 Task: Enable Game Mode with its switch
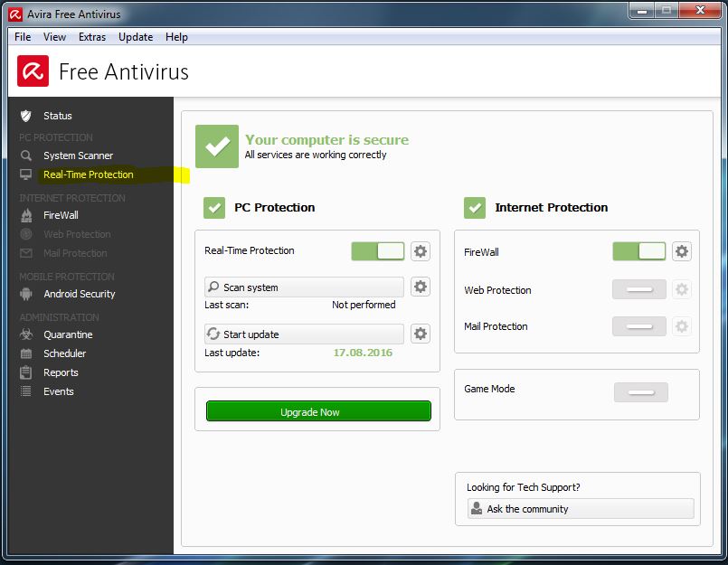(640, 392)
